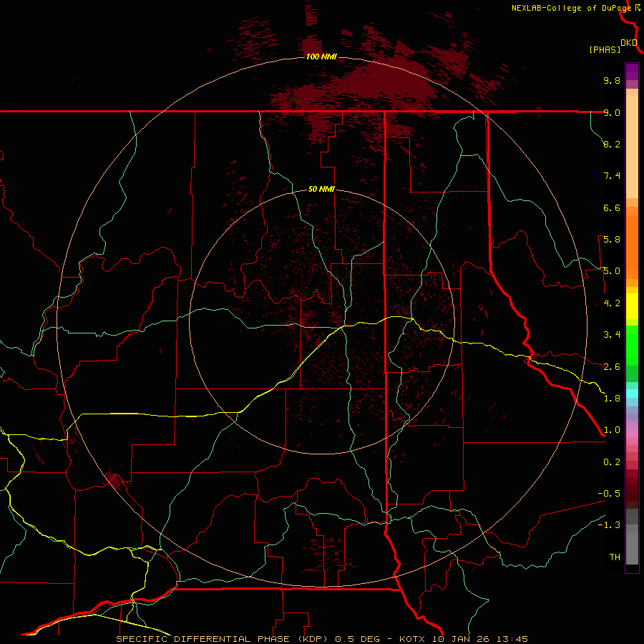
Task: Pick the bright yellow color bar segment
Action: [632, 306]
